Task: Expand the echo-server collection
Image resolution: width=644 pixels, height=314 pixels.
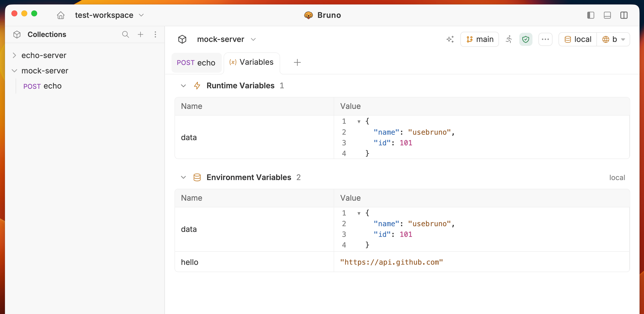Action: tap(14, 55)
